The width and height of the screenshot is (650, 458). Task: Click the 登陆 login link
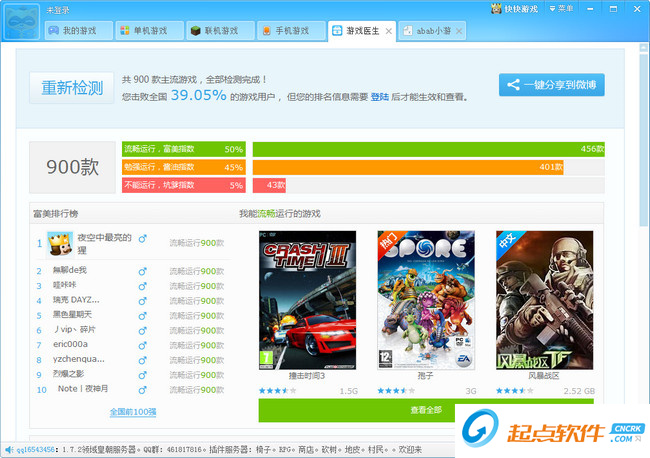pyautogui.click(x=379, y=97)
